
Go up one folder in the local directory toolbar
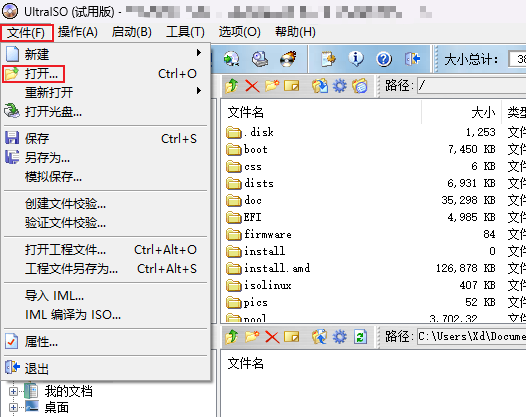[x=232, y=336]
